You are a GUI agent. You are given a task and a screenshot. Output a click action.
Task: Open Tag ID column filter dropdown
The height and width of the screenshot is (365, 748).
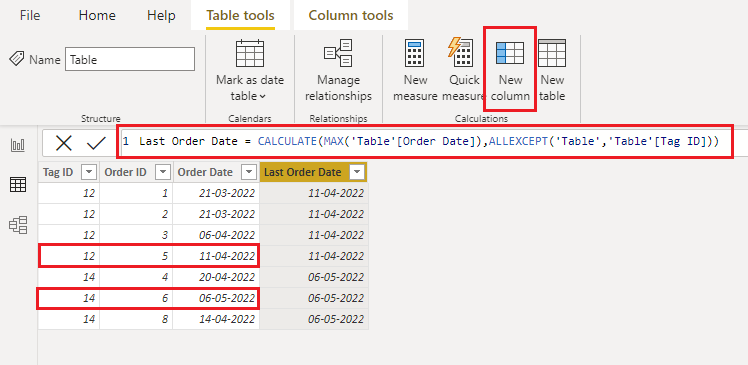tap(89, 172)
